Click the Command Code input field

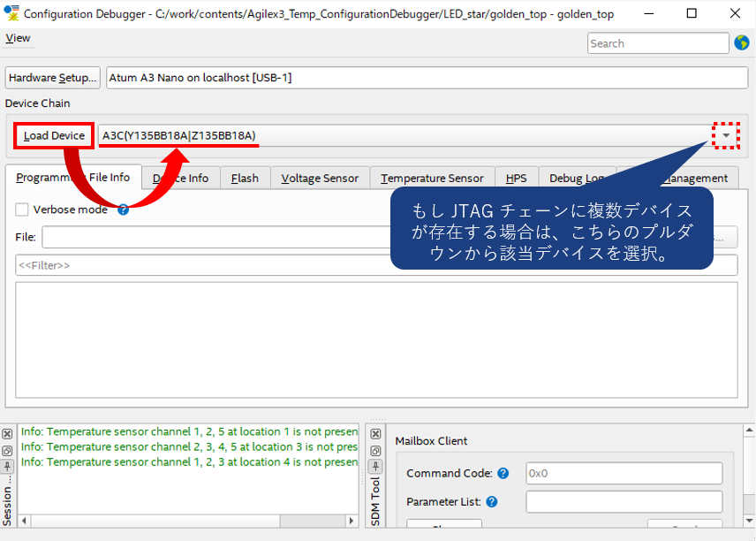coord(624,473)
